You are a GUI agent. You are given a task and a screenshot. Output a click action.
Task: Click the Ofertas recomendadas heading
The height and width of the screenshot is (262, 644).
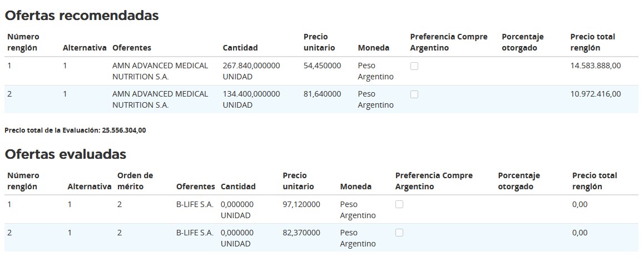coord(82,16)
